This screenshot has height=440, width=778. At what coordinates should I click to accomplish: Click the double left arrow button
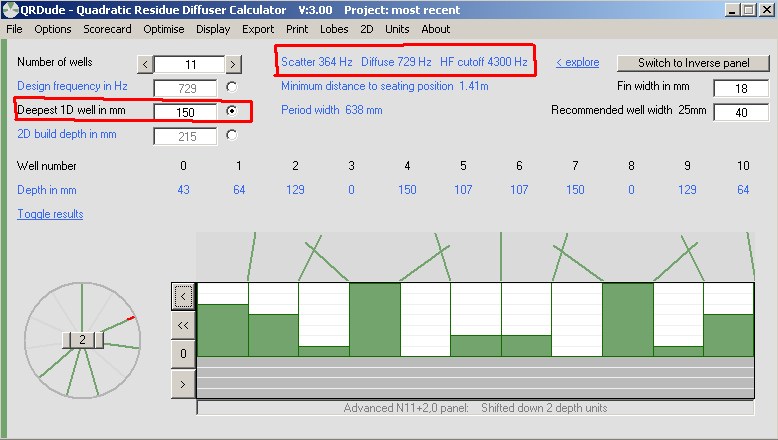point(183,325)
